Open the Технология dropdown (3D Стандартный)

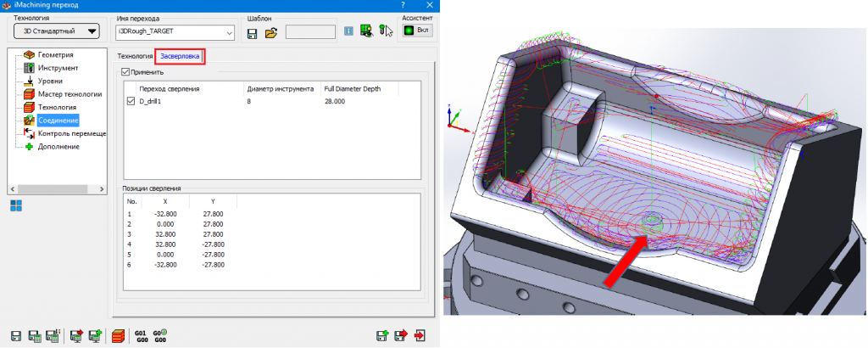57,31
